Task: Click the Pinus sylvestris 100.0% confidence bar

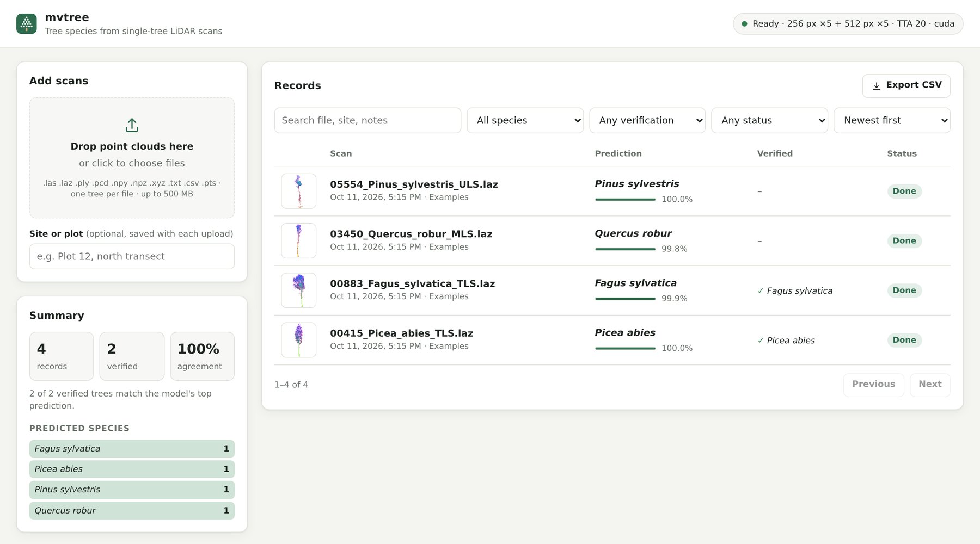Action: 625,200
